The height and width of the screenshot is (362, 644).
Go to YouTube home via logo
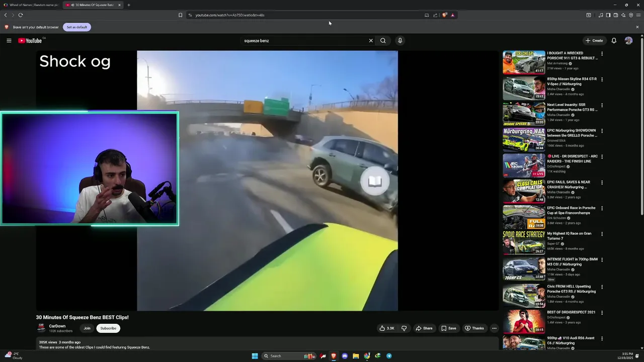tap(30, 41)
